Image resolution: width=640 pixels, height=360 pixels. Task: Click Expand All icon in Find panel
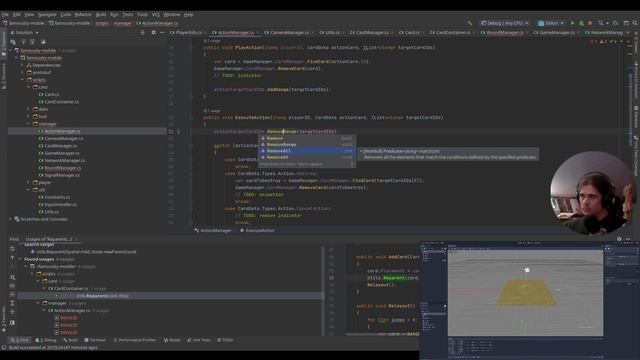12,303
